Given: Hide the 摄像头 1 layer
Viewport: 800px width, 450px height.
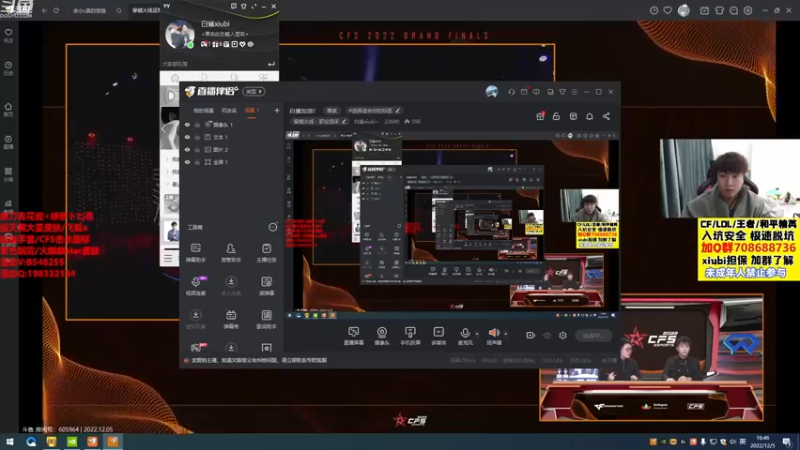Looking at the screenshot, I should (x=187, y=124).
